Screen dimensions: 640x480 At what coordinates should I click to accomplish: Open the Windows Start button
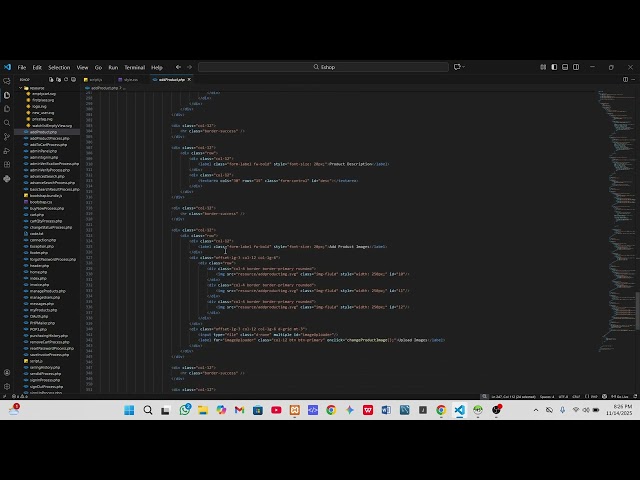[129, 410]
